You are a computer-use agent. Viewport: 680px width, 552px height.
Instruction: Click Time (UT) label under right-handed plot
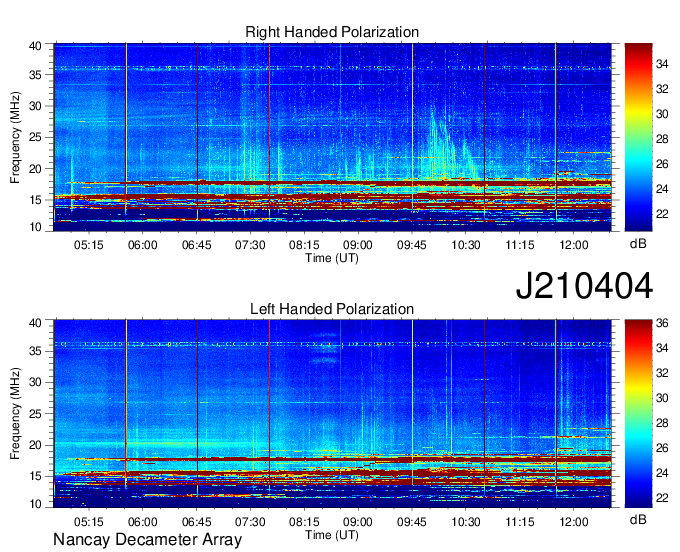tap(332, 258)
